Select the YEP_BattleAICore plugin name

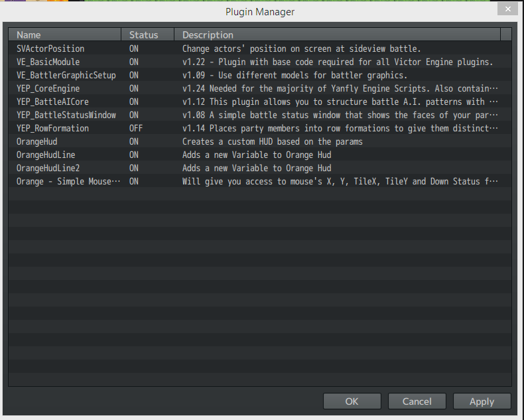(x=52, y=102)
